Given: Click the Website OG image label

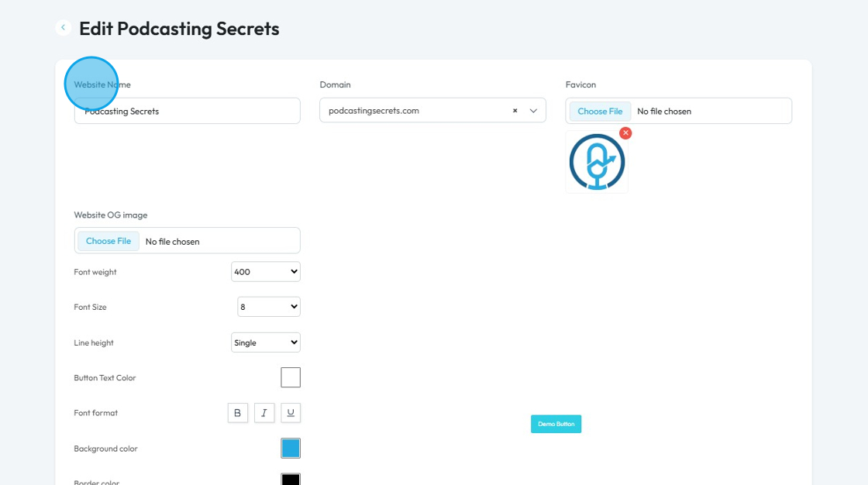Looking at the screenshot, I should 111,215.
